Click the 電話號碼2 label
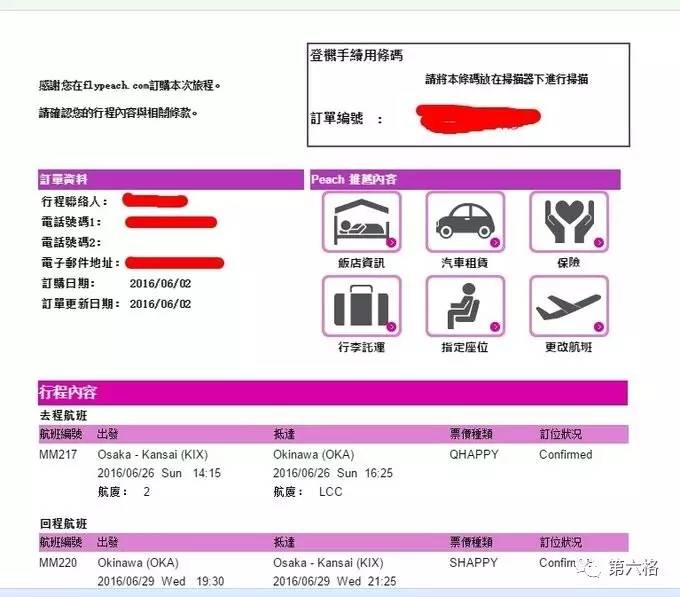Image resolution: width=680 pixels, height=597 pixels. click(x=71, y=242)
